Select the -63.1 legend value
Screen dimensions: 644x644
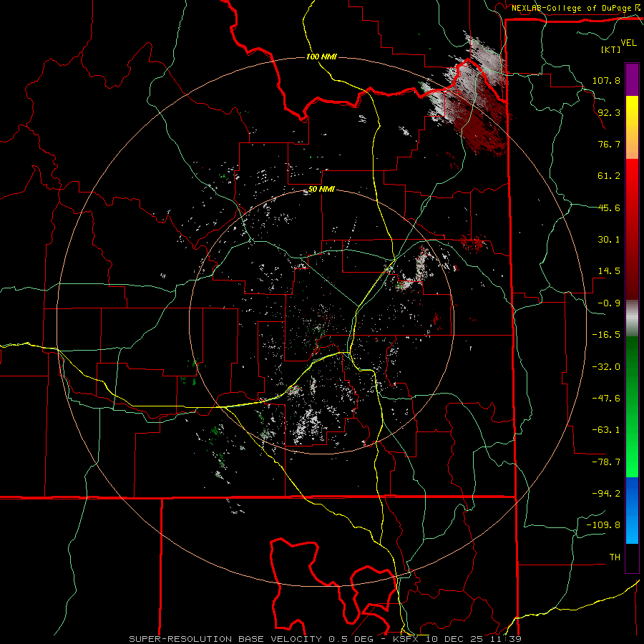(x=606, y=430)
